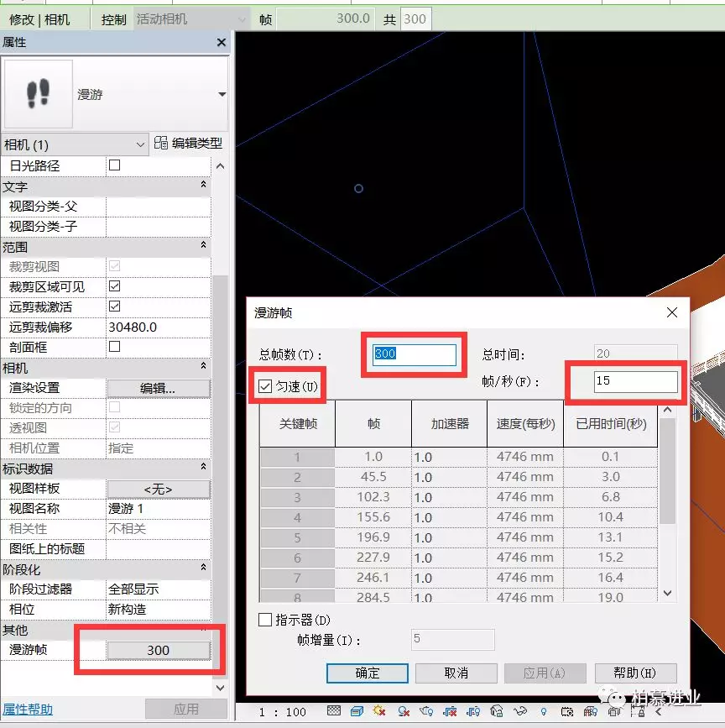The image size is (725, 728).
Task: Click 确定 to confirm walkthrough frames
Action: tap(368, 673)
